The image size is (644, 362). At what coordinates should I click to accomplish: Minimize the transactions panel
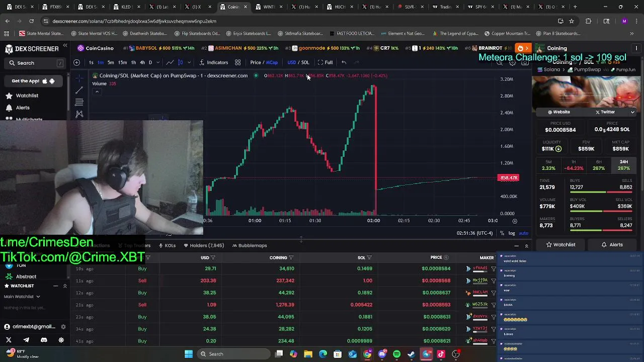(516, 246)
